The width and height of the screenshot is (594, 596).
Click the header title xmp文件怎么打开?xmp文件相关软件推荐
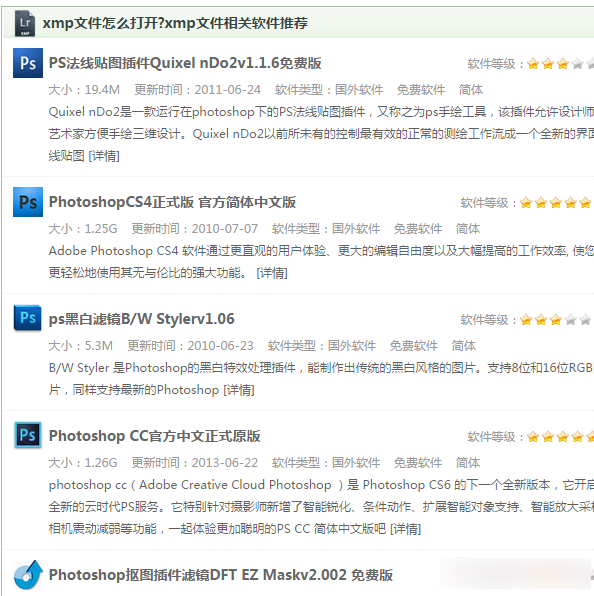175,23
